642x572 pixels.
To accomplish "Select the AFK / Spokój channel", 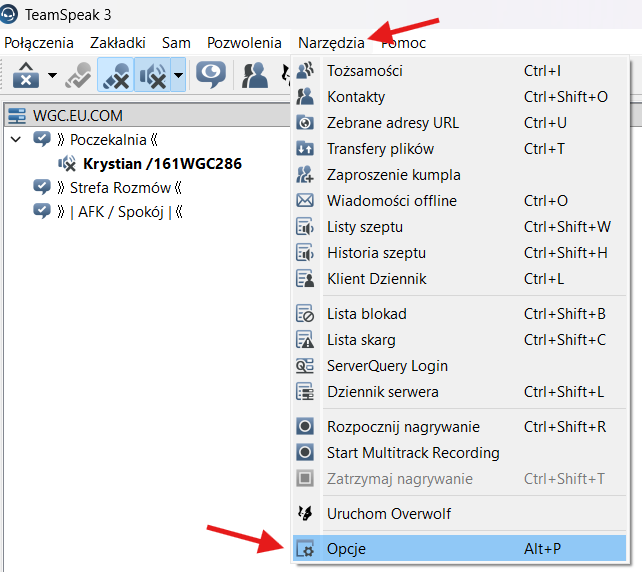I will [126, 211].
